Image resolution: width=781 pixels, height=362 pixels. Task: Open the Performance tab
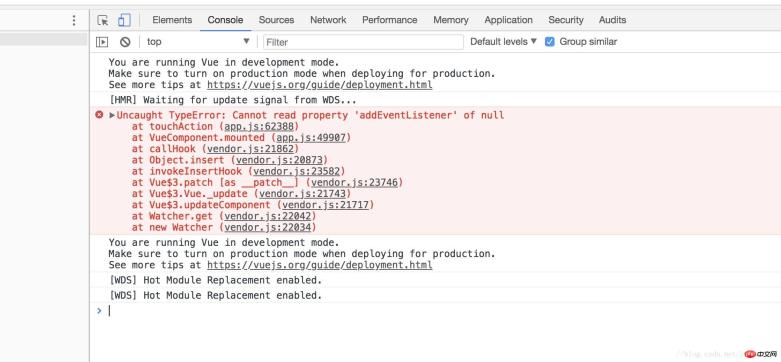[x=390, y=20]
